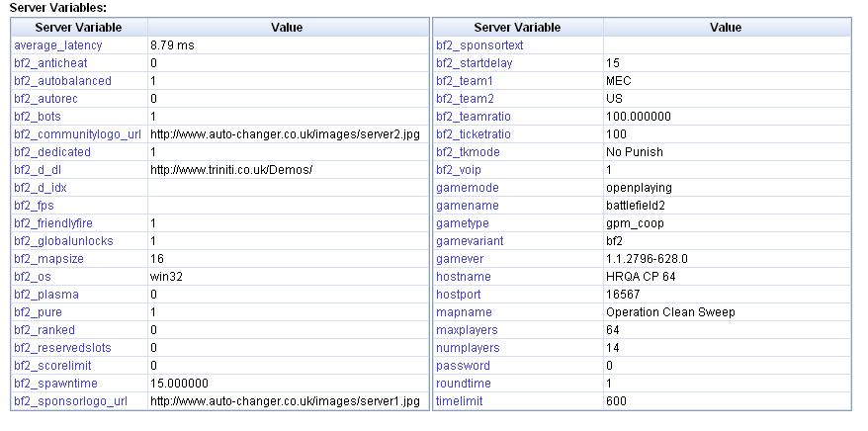Click the right table's Value column header
The image size is (868, 431).
click(725, 28)
